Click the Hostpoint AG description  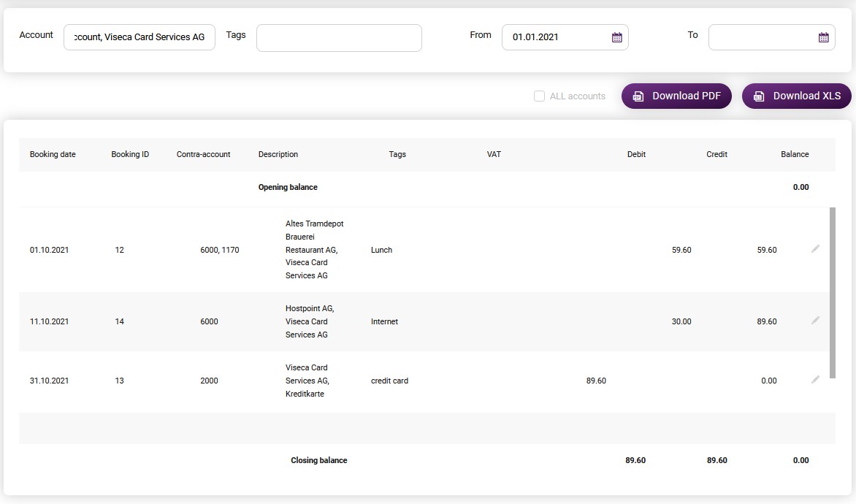click(310, 321)
